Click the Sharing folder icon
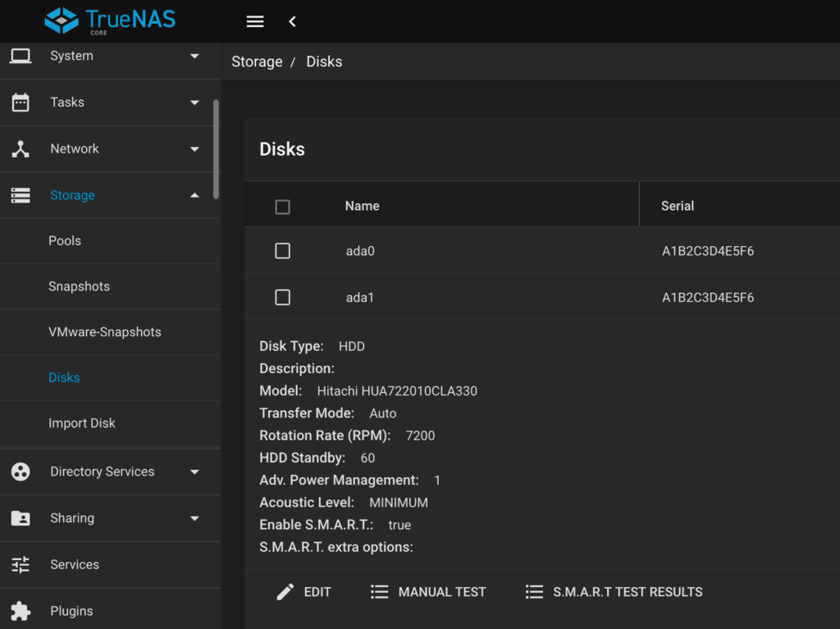The width and height of the screenshot is (840, 629). coord(21,518)
